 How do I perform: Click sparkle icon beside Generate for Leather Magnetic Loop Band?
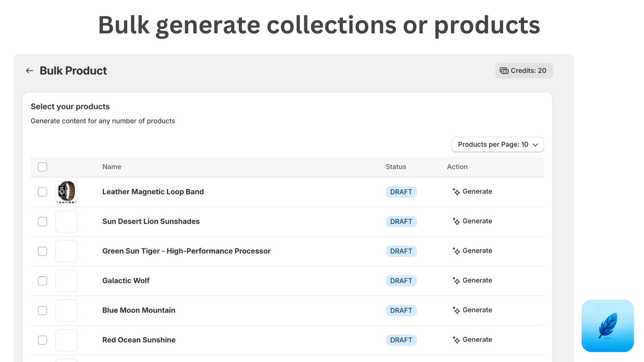click(x=456, y=192)
